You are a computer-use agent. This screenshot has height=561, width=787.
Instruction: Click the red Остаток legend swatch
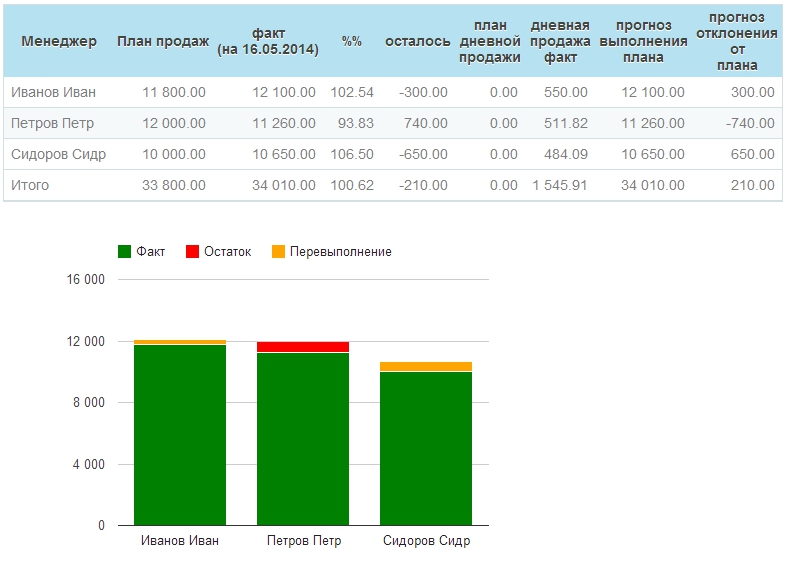tap(193, 252)
